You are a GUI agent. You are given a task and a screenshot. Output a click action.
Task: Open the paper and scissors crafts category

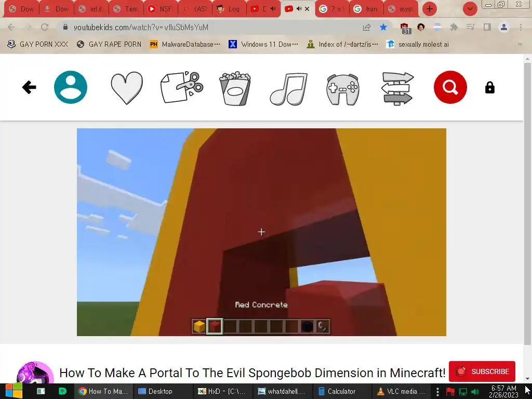coord(182,87)
